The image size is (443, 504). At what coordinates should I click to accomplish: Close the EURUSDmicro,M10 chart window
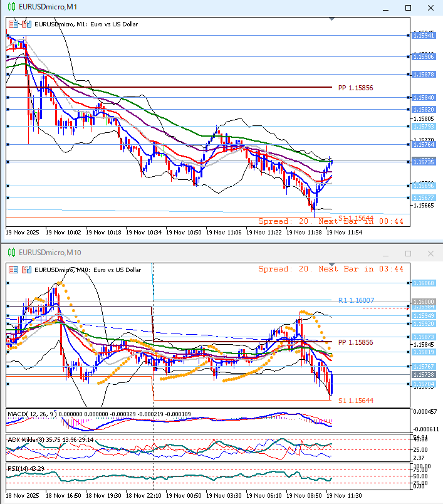[429, 253]
